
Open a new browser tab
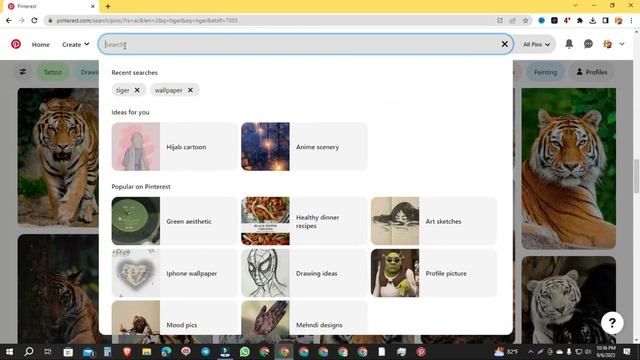click(108, 6)
